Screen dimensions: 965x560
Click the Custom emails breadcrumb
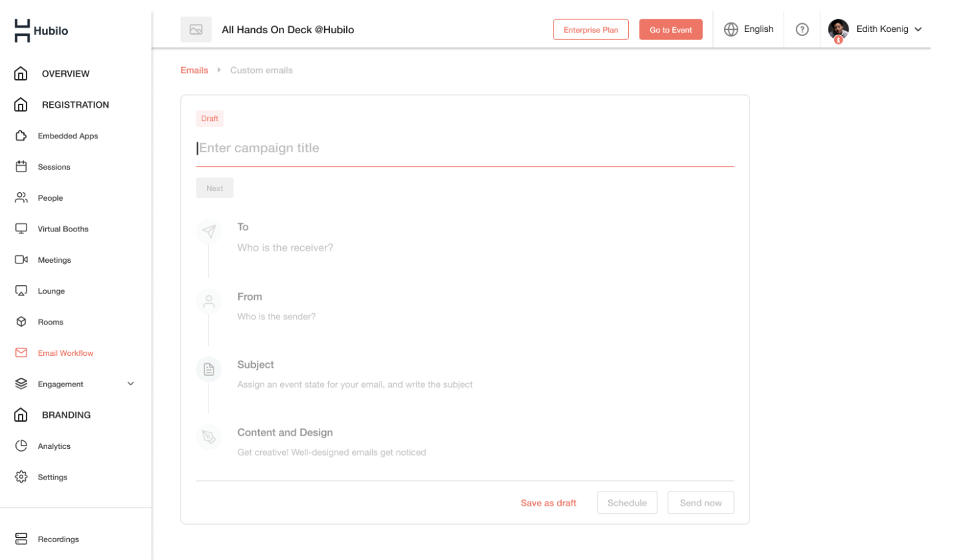pyautogui.click(x=262, y=70)
